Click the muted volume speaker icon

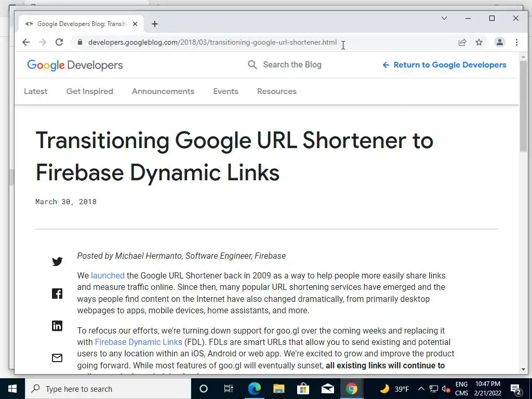click(x=446, y=389)
